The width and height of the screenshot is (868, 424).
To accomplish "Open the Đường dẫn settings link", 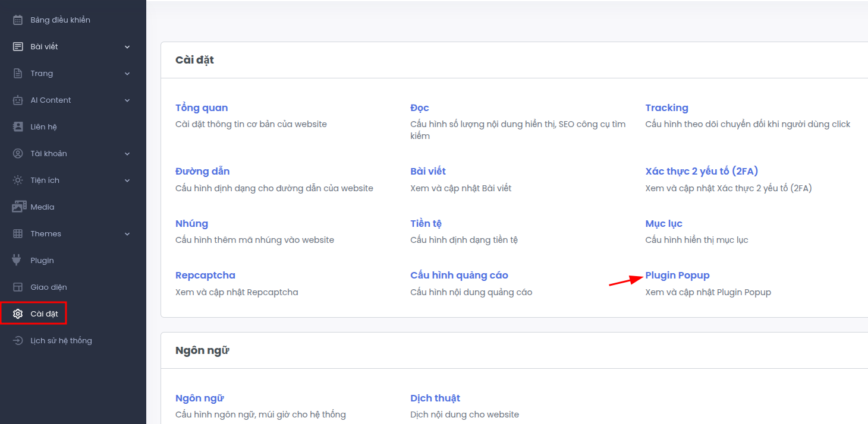I will click(x=203, y=171).
